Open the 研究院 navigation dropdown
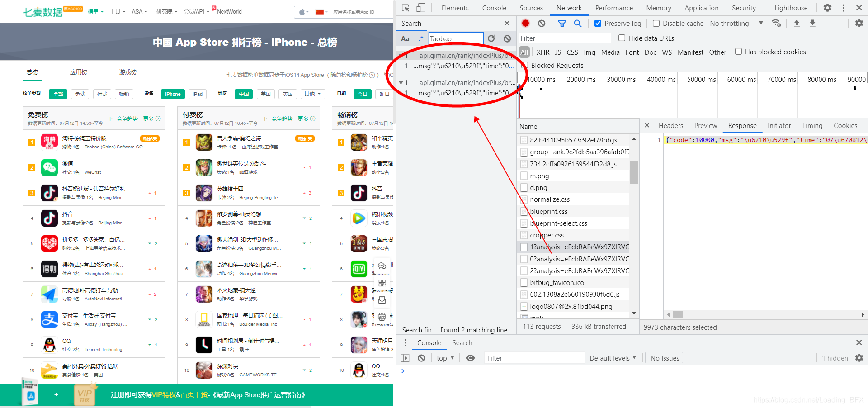Image resolution: width=868 pixels, height=408 pixels. tap(166, 11)
